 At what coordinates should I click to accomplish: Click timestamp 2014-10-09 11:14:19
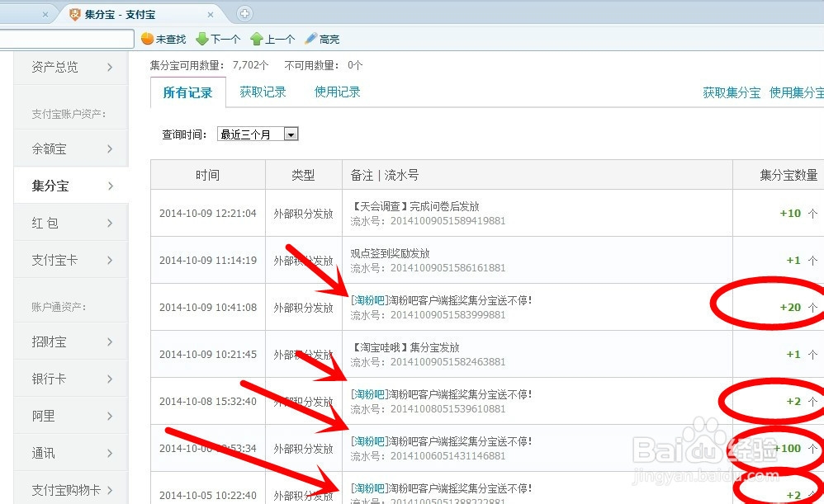(207, 261)
